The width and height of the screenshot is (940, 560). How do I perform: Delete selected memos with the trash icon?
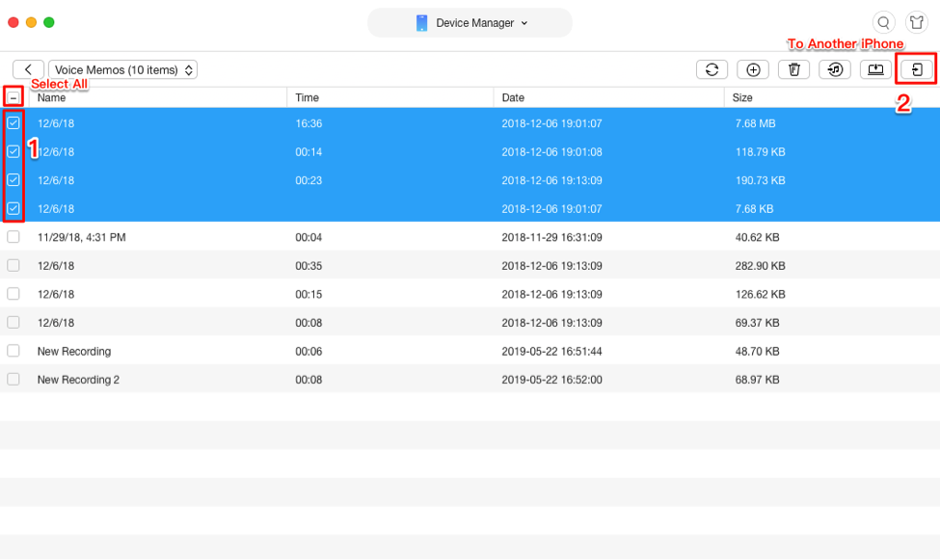point(793,69)
